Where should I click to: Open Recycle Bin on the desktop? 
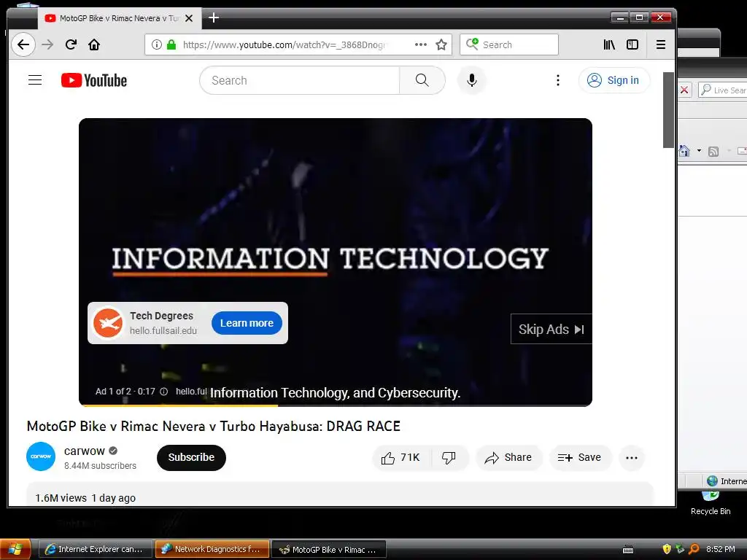pos(711,502)
